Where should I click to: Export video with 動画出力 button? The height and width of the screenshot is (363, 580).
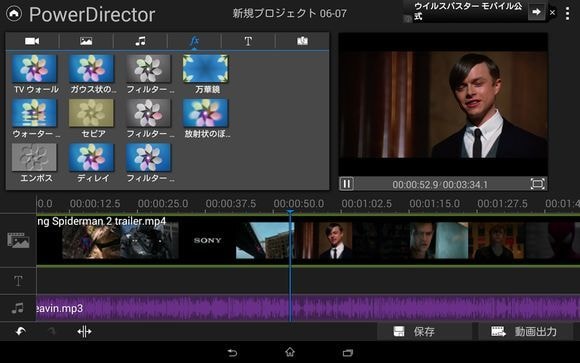[525, 332]
